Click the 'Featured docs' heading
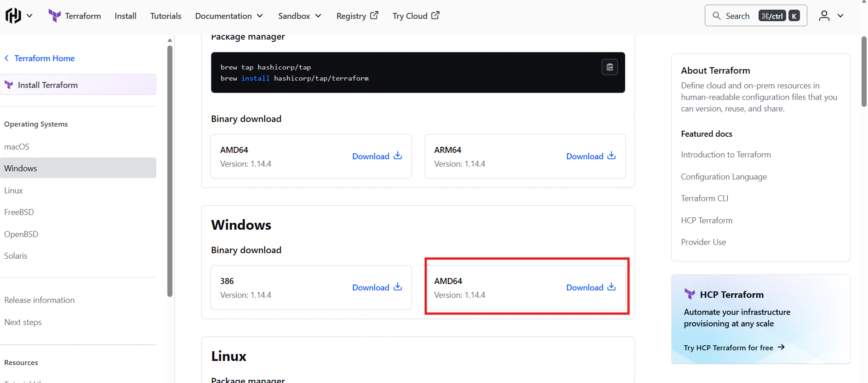 [x=706, y=134]
